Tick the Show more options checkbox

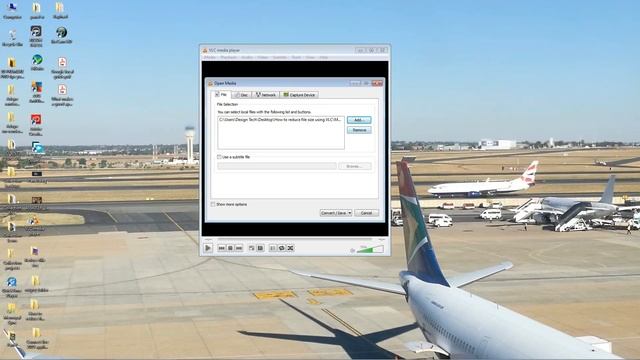pos(213,204)
